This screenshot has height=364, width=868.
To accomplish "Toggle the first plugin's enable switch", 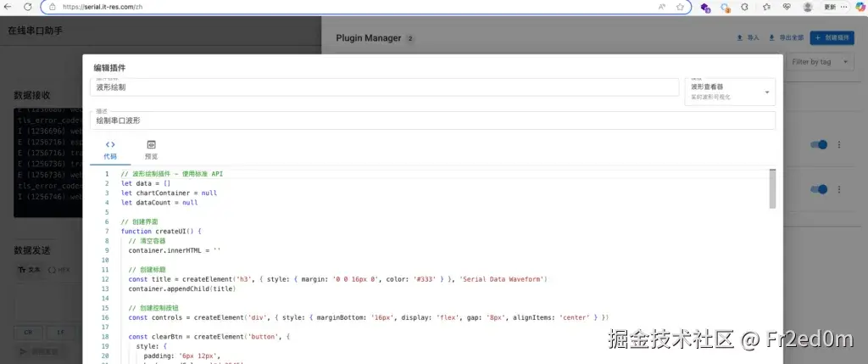I will (819, 144).
